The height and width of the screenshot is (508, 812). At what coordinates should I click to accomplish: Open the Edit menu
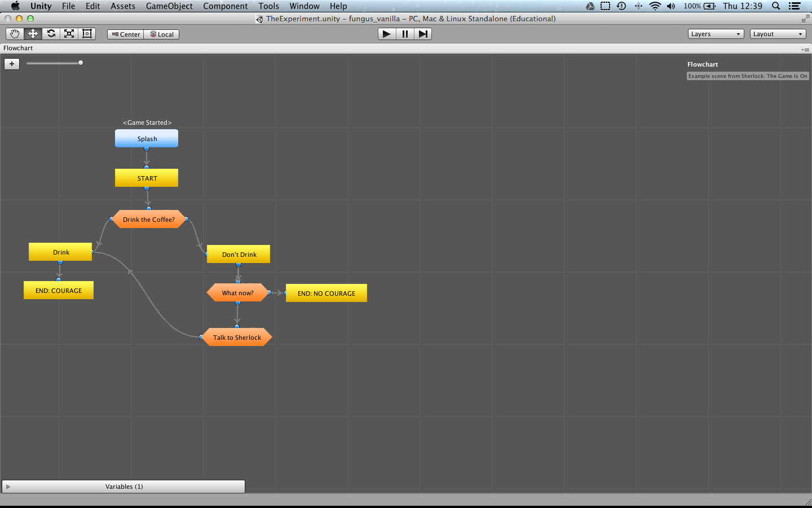click(93, 6)
